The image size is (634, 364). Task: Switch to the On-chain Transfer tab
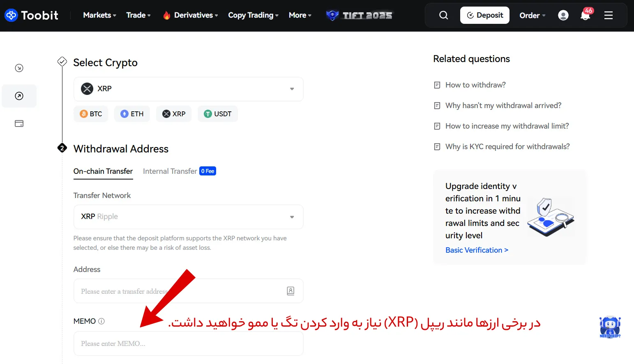(103, 171)
